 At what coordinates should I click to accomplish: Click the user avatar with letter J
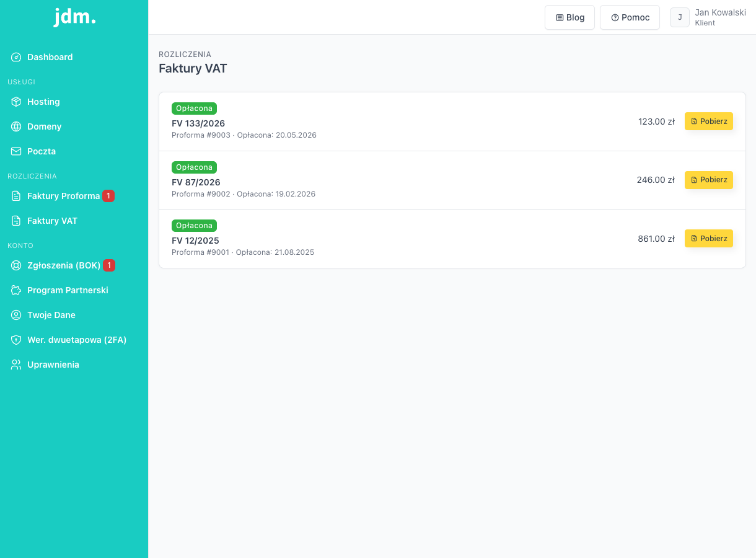click(680, 17)
